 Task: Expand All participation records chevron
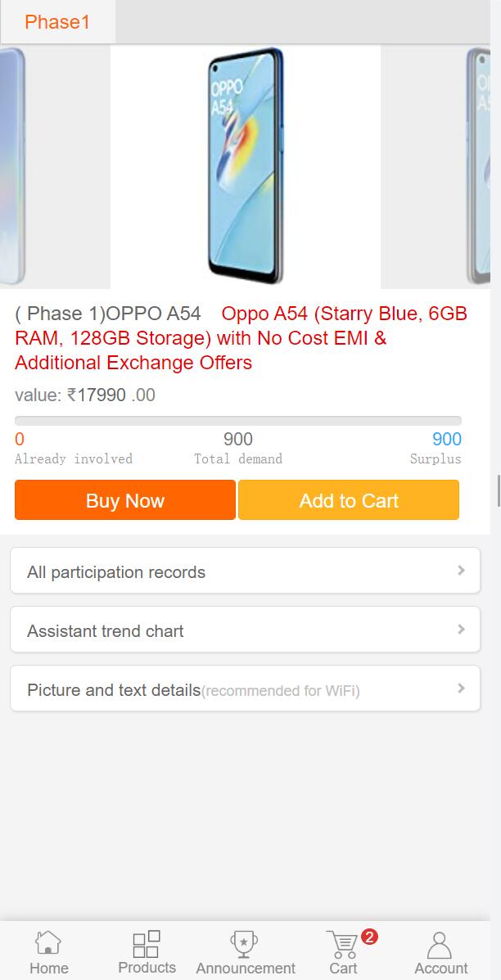pos(461,571)
